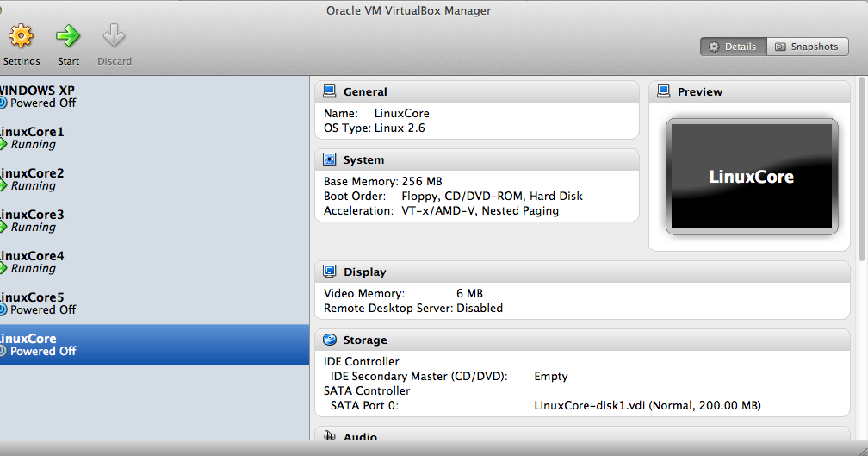Click the powered-off icon of selected LinuxCore

[3, 352]
